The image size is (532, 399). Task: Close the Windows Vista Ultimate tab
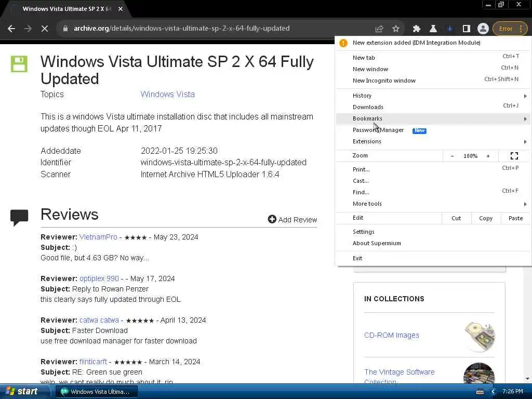tap(121, 9)
